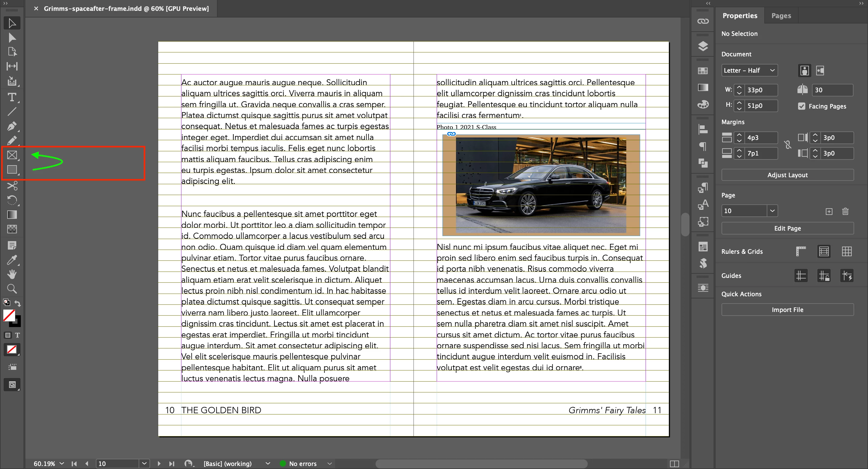Open the zoom level 60.19% dropdown
The height and width of the screenshot is (469, 868).
pyautogui.click(x=62, y=464)
